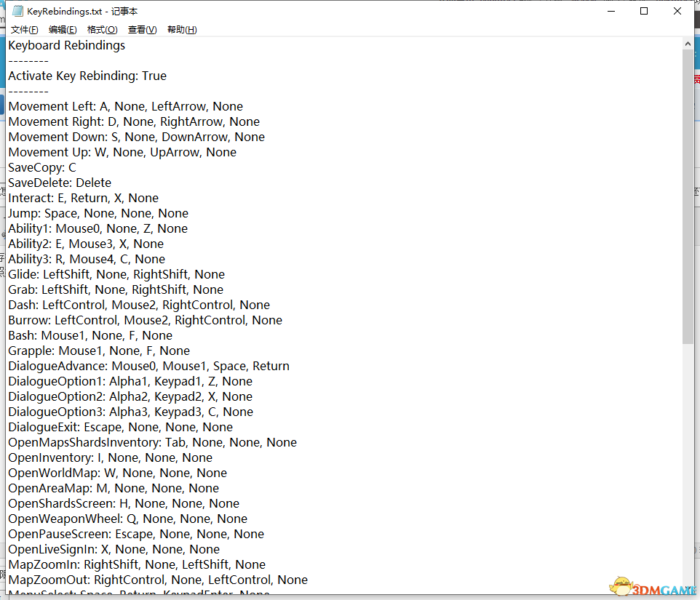Click the 'OpenShardsScreen: H' line
Screen dimensions: 700x600
(x=124, y=503)
